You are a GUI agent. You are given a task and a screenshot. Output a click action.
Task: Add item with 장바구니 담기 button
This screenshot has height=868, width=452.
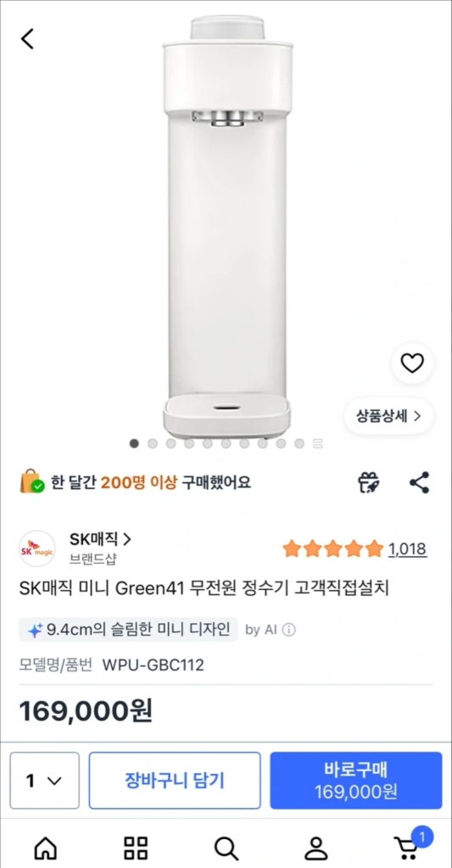(x=175, y=781)
